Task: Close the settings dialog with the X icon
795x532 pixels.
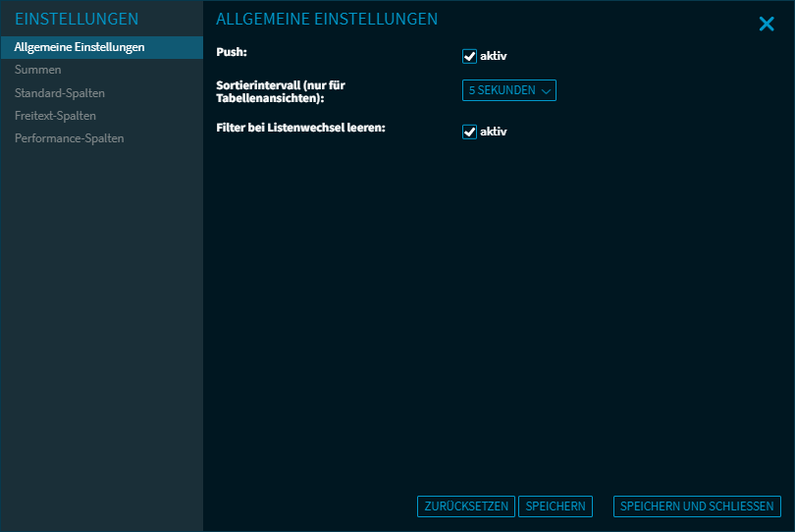Action: click(x=767, y=24)
